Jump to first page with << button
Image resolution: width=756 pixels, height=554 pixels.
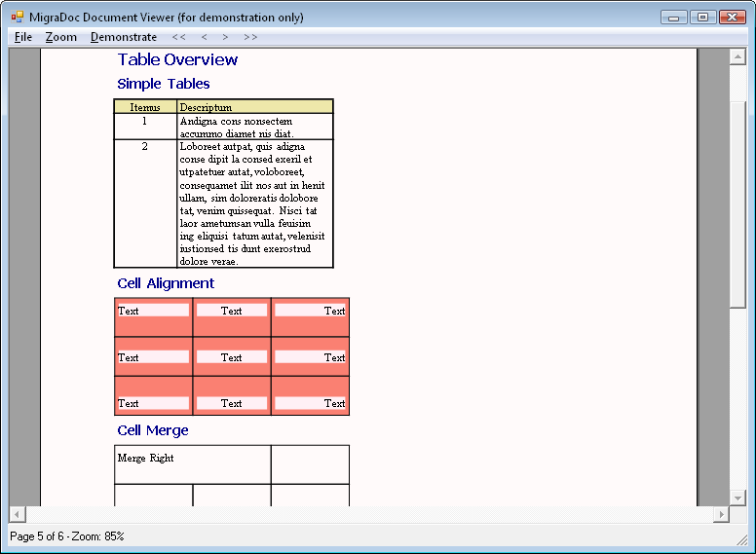[x=178, y=37]
